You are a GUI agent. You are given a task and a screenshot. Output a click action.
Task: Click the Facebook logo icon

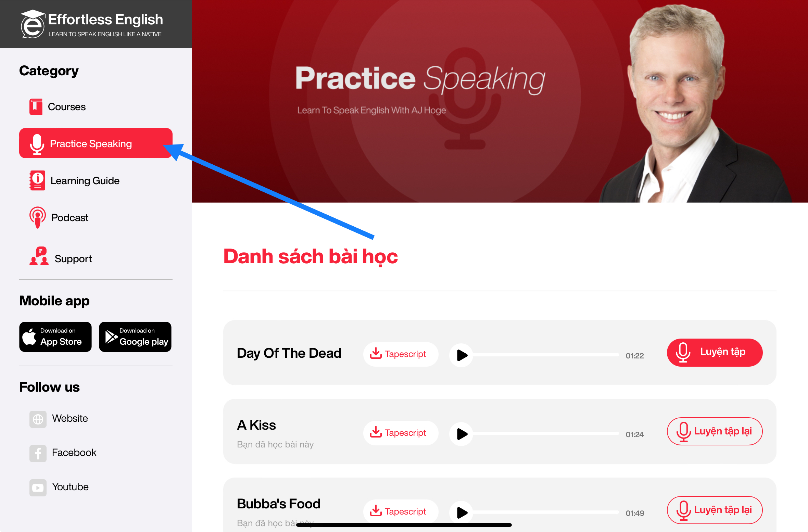pyautogui.click(x=37, y=452)
